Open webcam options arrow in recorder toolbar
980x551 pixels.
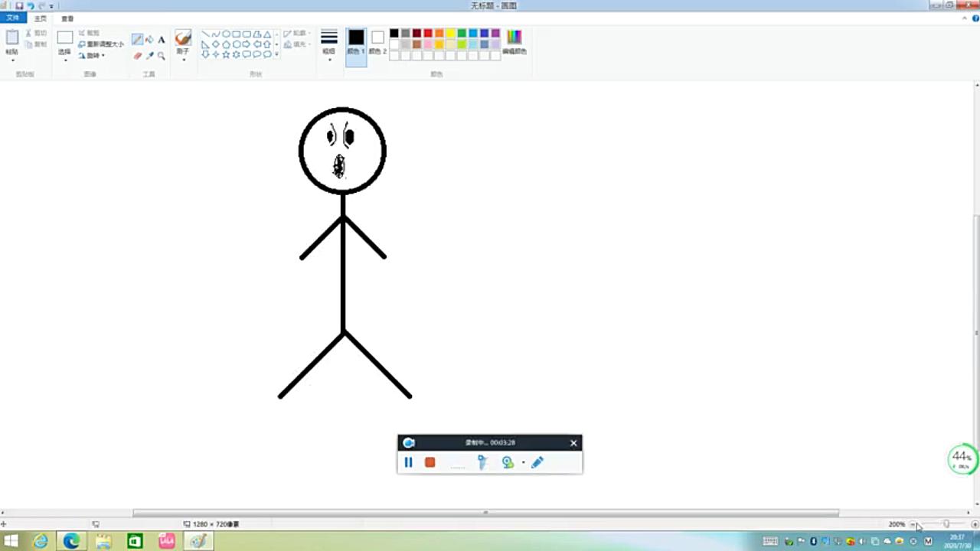(x=524, y=462)
